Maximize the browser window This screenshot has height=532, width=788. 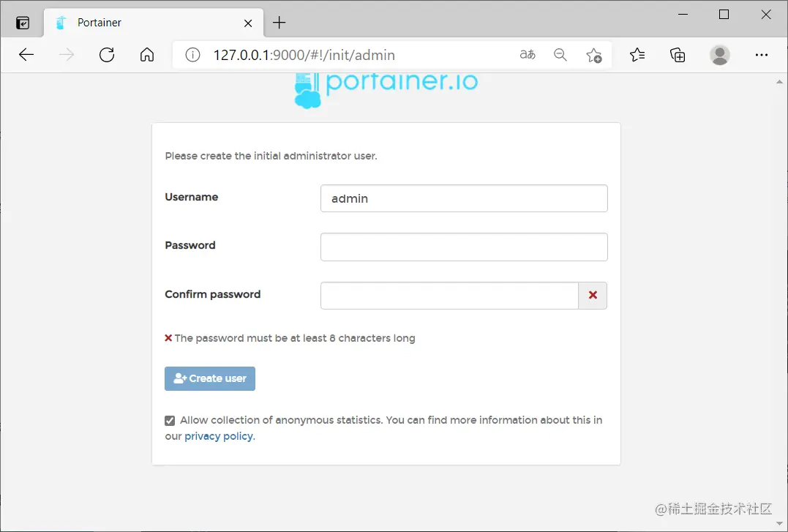(x=724, y=14)
